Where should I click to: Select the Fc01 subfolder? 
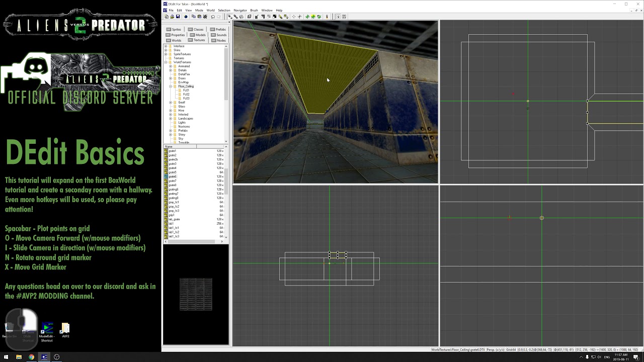[x=186, y=90]
